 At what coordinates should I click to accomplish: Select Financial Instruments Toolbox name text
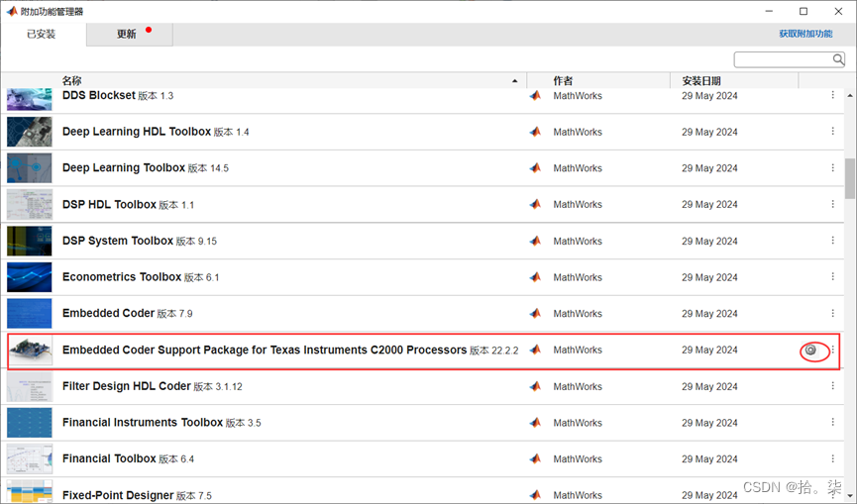(143, 423)
